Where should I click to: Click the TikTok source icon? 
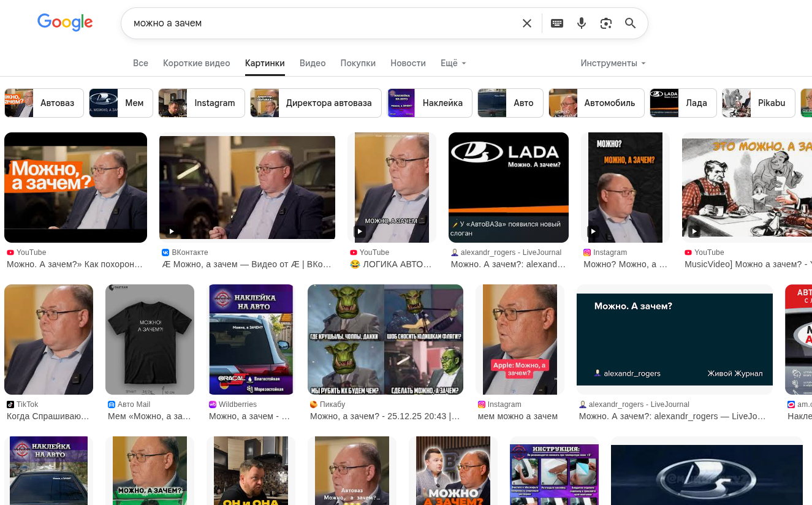(x=10, y=404)
